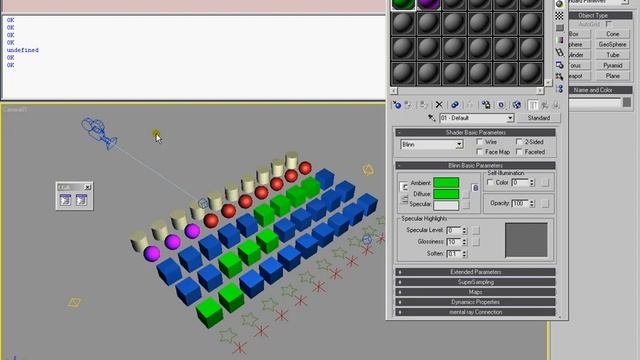Collapse the Name and Color rollout
This screenshot has height=360, width=640.
(x=600, y=90)
